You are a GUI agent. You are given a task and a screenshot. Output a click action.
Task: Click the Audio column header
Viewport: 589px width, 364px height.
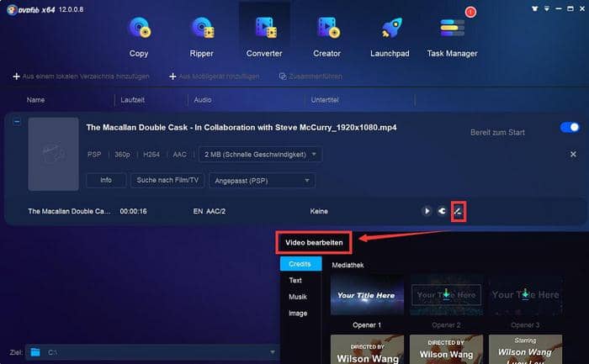(x=203, y=100)
